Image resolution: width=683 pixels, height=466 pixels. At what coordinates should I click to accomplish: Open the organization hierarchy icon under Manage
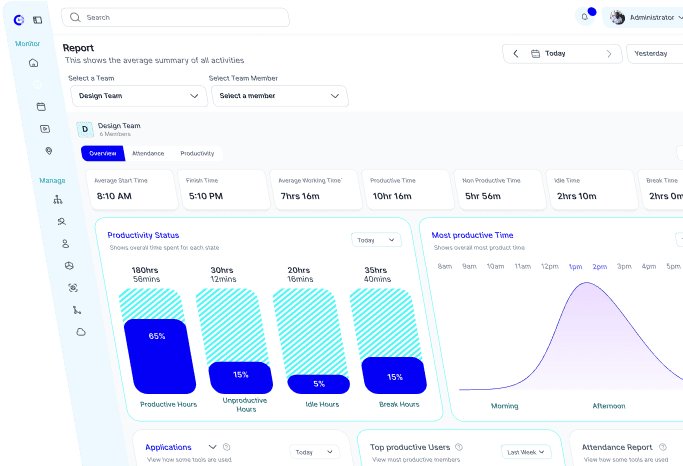click(57, 200)
